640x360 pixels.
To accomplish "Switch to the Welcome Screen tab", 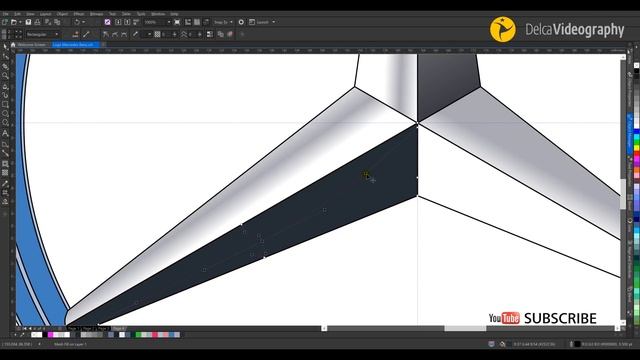I will [31, 44].
